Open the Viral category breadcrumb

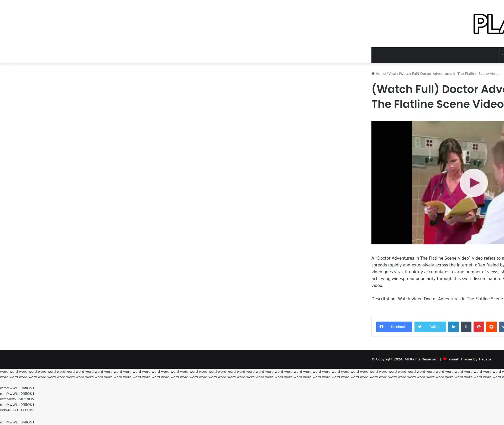point(392,74)
